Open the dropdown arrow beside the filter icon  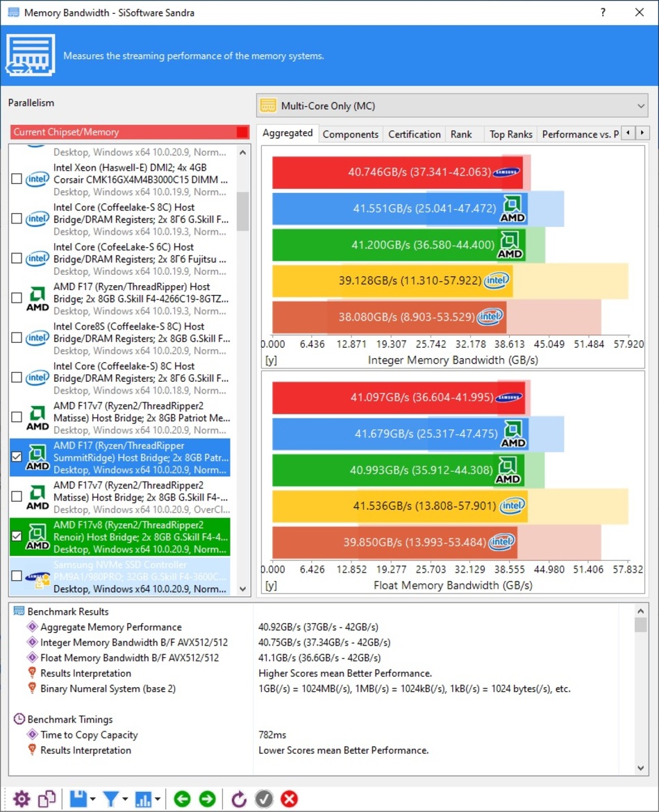[x=125, y=800]
